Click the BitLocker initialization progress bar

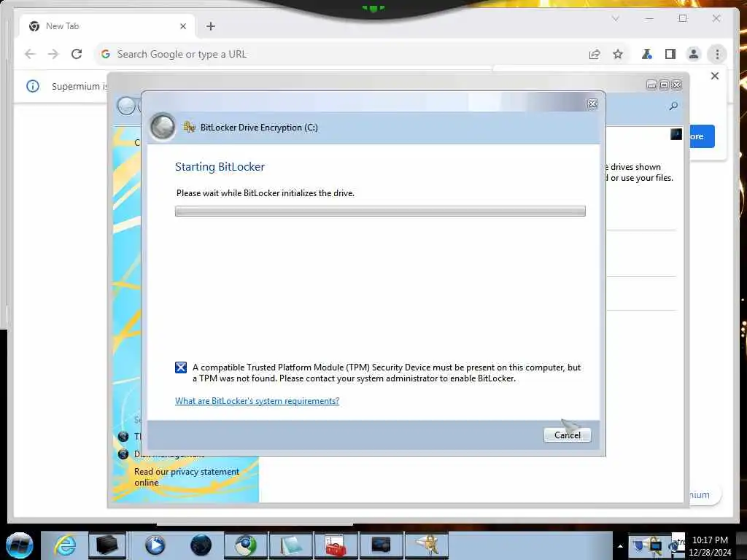[x=380, y=211]
